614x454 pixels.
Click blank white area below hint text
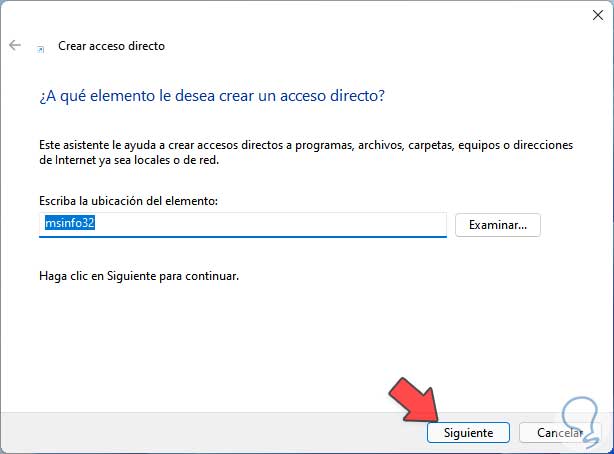tap(300, 340)
